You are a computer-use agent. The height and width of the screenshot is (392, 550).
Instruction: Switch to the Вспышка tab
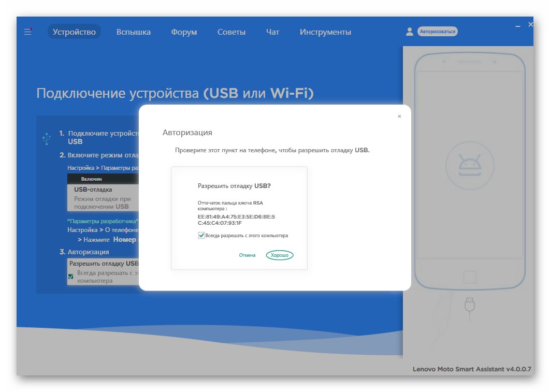click(x=133, y=32)
